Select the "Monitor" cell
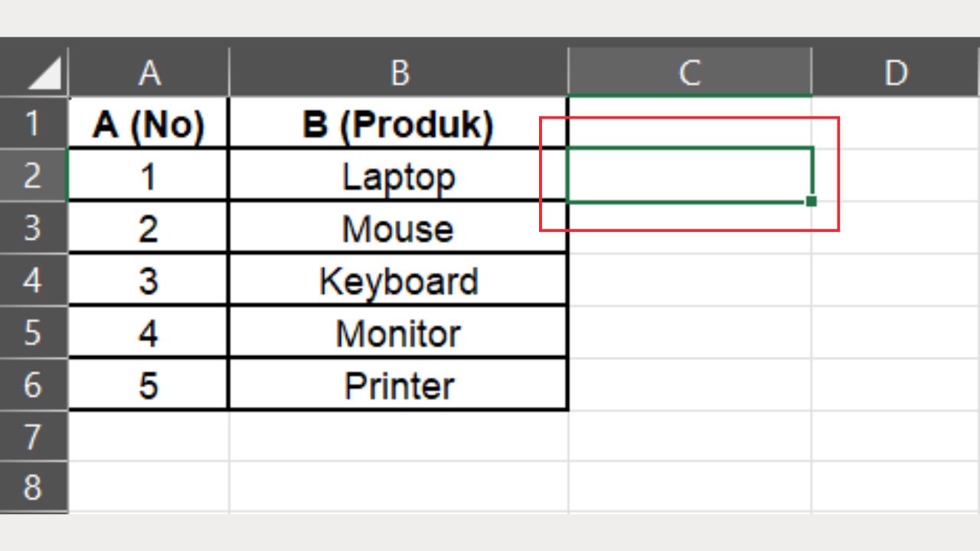 398,333
